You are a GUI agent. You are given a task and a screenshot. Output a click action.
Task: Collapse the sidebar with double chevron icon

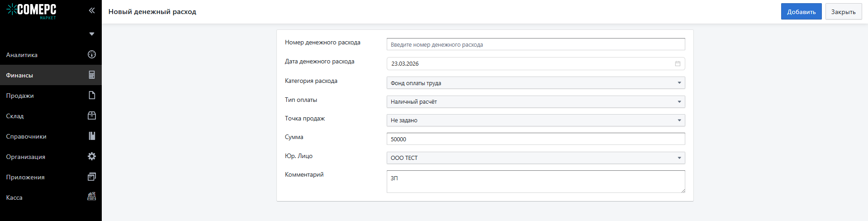point(92,10)
